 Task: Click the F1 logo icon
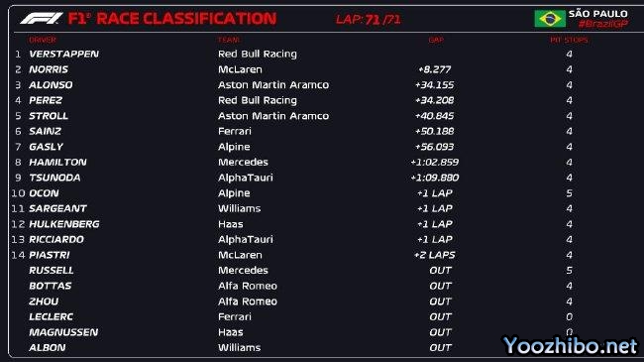[x=42, y=18]
